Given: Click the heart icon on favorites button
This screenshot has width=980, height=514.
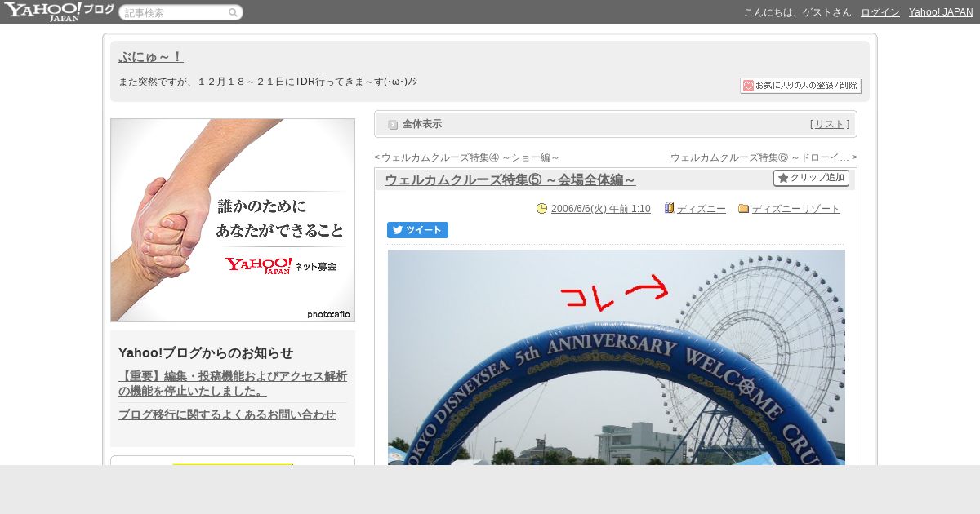Looking at the screenshot, I should pos(748,86).
